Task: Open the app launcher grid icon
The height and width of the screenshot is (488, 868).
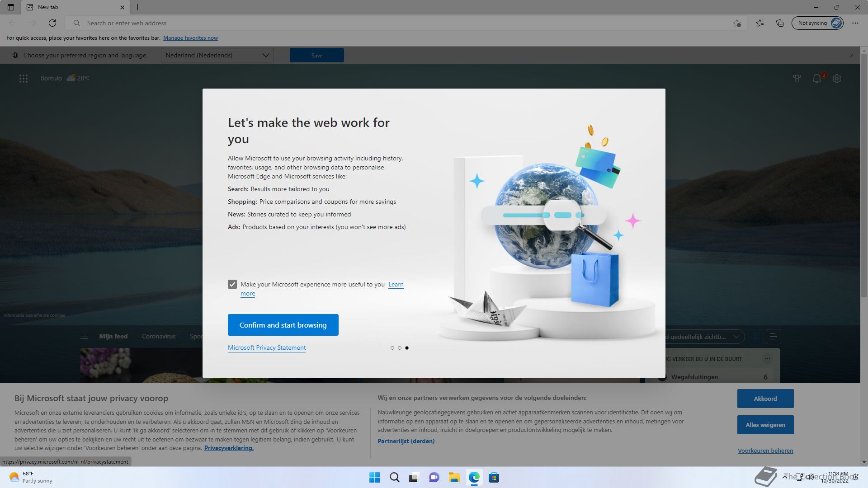Action: coord(24,79)
